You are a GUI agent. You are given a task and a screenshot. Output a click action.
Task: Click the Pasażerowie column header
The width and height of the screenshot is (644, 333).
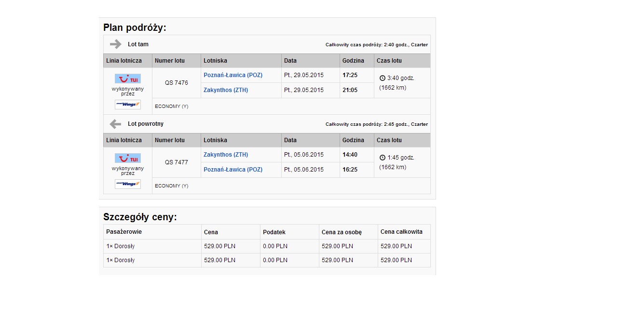tap(124, 232)
